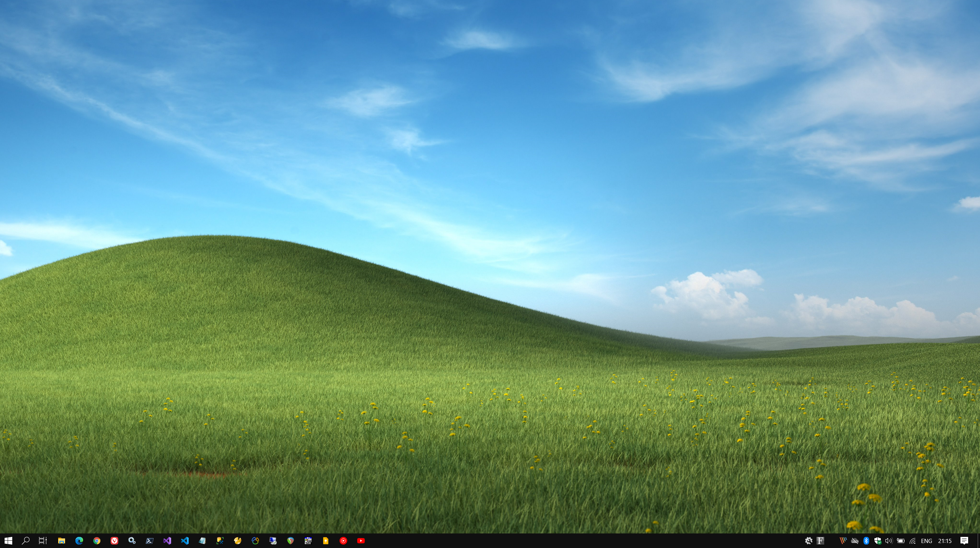980x548 pixels.
Task: Open the colored stripes tray icon
Action: point(843,541)
